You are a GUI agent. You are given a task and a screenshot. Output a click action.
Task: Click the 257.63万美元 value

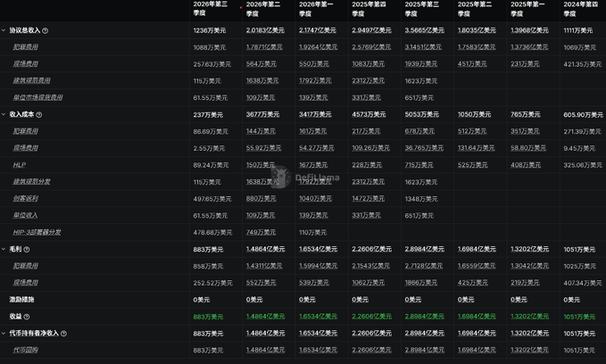[x=212, y=64]
